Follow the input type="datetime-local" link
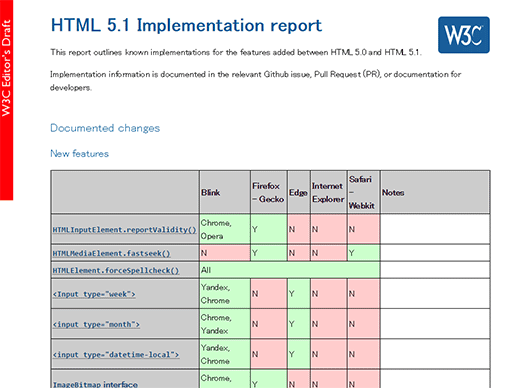Screen dimensions: 525x388 coord(116,355)
